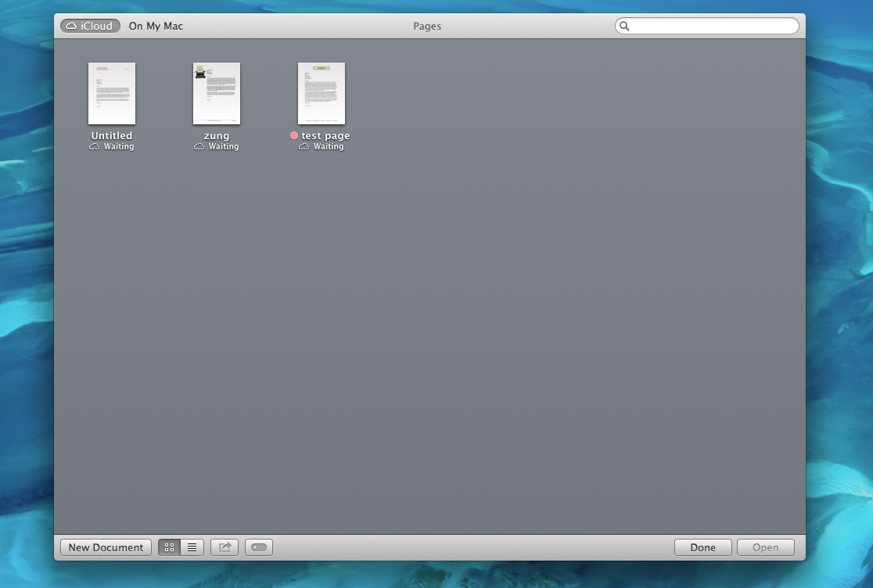Switch to the iCloud tab
The width and height of the screenshot is (873, 588).
tap(90, 26)
